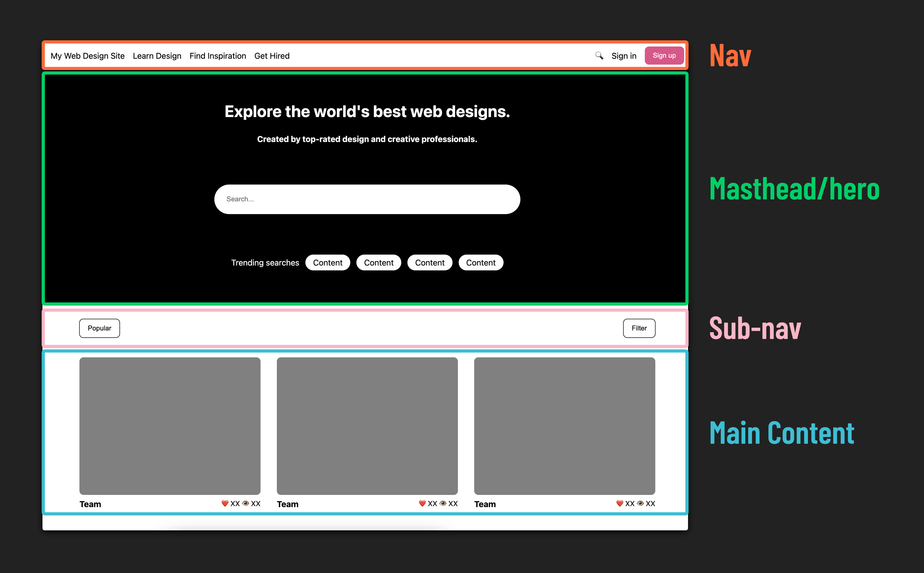The image size is (924, 573).
Task: Focus the hero Search... input field
Action: tap(367, 199)
